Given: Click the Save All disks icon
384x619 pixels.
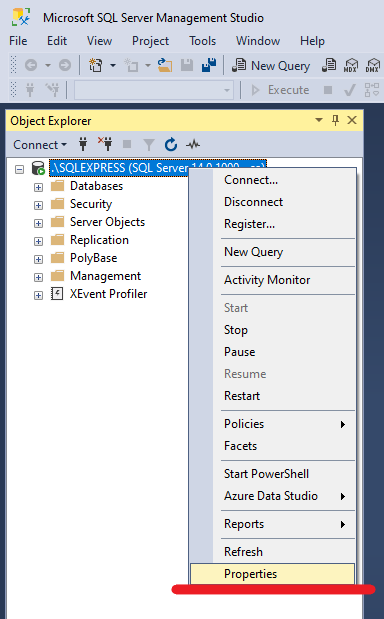Looking at the screenshot, I should pos(209,65).
